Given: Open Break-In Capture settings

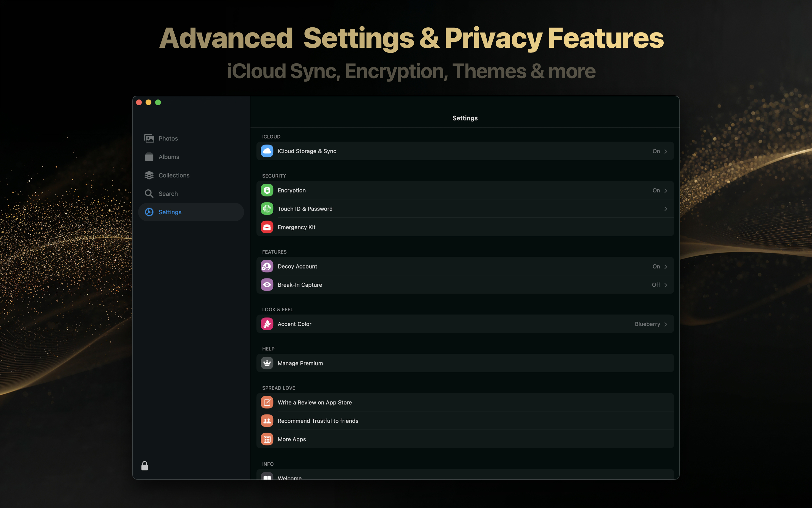Looking at the screenshot, I should pyautogui.click(x=465, y=285).
